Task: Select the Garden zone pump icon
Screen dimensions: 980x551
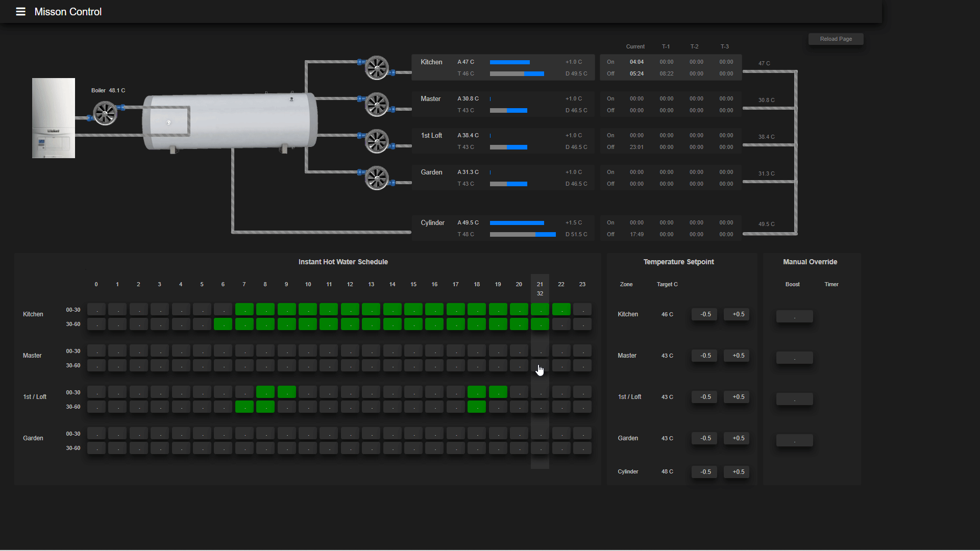Action: (x=377, y=178)
